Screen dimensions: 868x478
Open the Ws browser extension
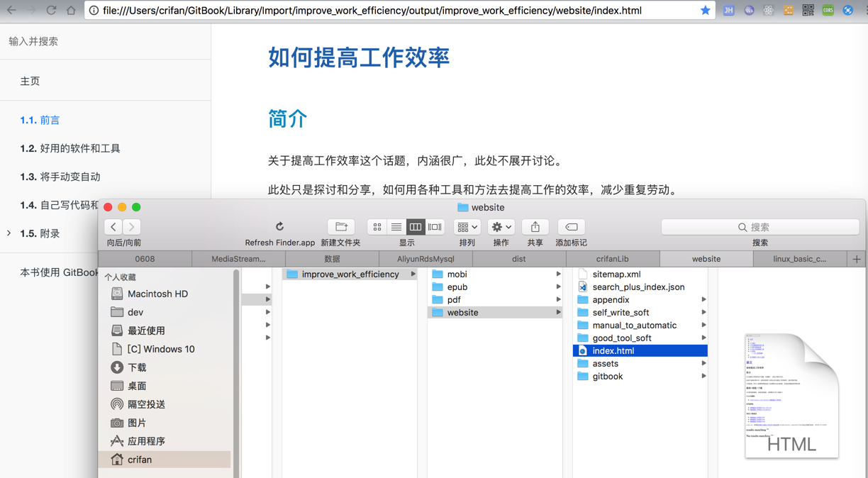(749, 10)
